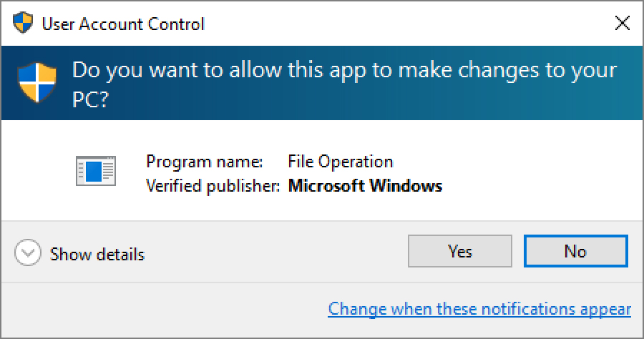Screen dimensions: 644x339
Task: Click empty space in the title bar
Action: click(401, 24)
